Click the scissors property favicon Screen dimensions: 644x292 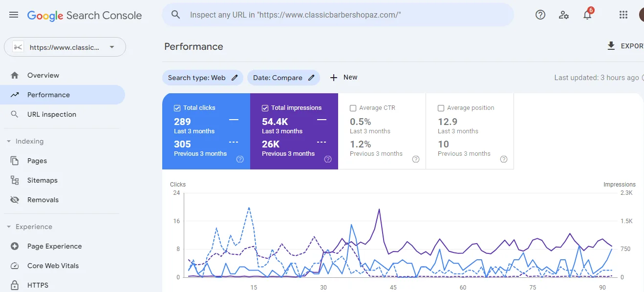coord(18,47)
